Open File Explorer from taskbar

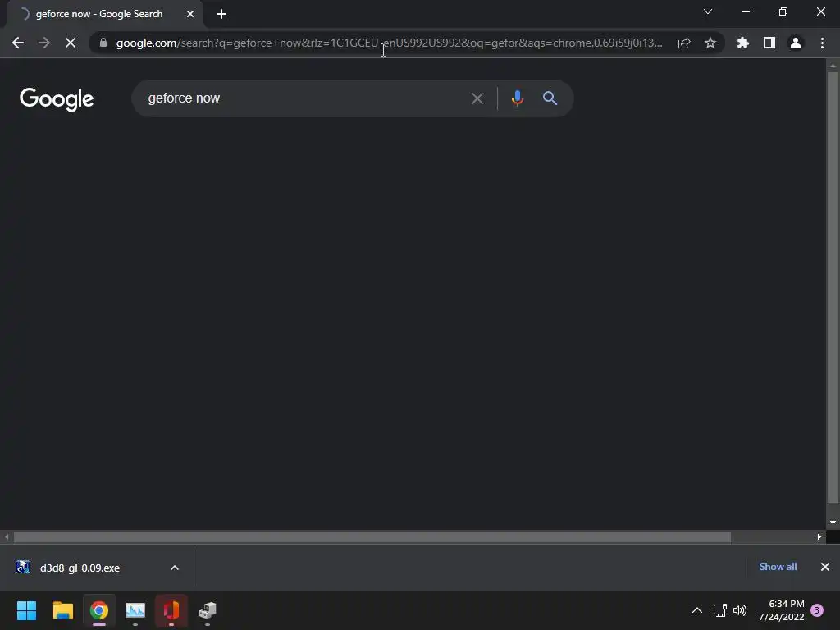[x=62, y=610]
